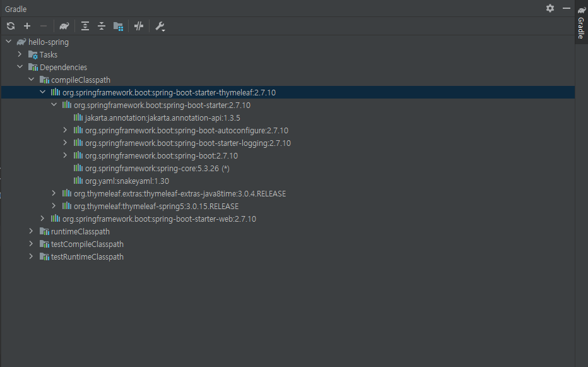Execute Gradle task via elephant icon
The height and width of the screenshot is (367, 588).
[64, 26]
